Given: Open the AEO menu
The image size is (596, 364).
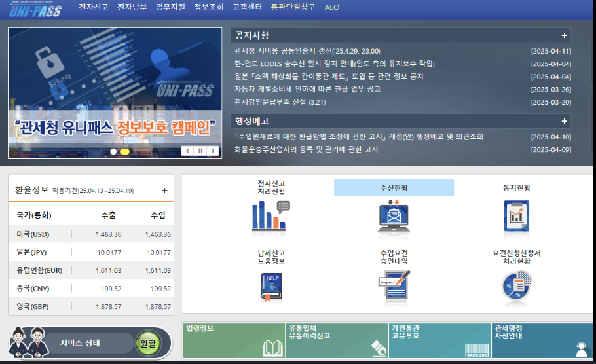Looking at the screenshot, I should (332, 7).
